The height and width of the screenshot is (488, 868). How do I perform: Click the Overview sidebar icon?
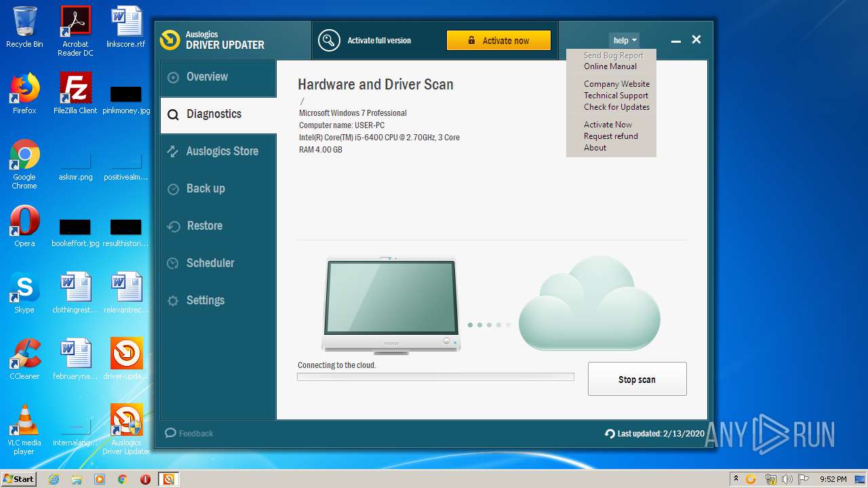[x=174, y=77]
